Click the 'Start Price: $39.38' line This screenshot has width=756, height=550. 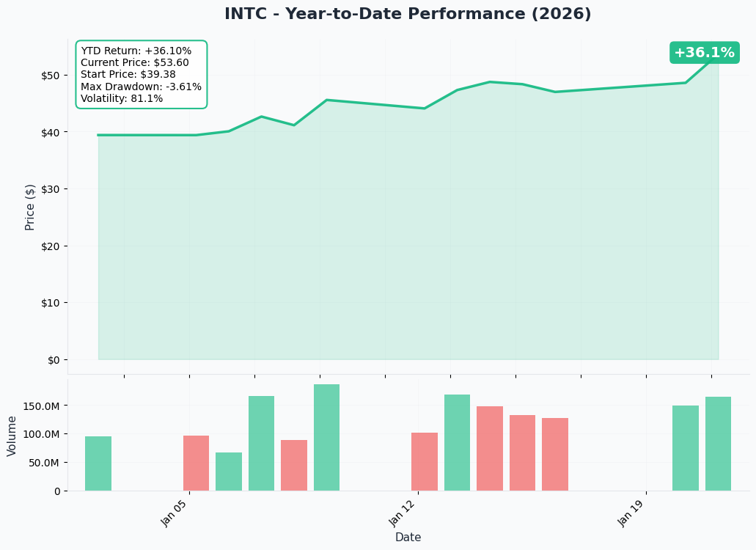(x=128, y=74)
